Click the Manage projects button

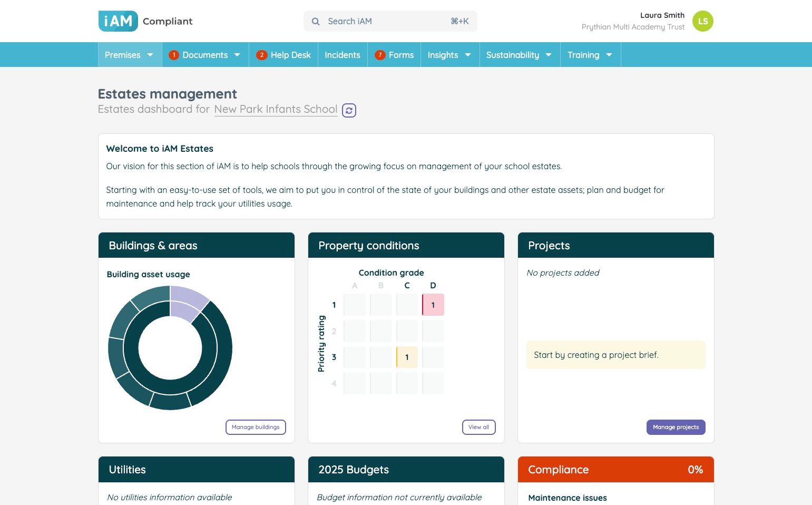coord(676,427)
